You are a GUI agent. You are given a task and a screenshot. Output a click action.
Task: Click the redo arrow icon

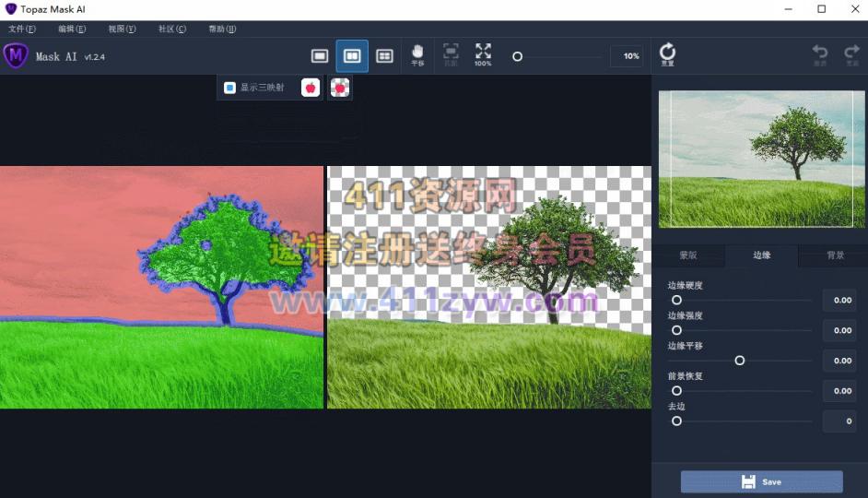851,54
